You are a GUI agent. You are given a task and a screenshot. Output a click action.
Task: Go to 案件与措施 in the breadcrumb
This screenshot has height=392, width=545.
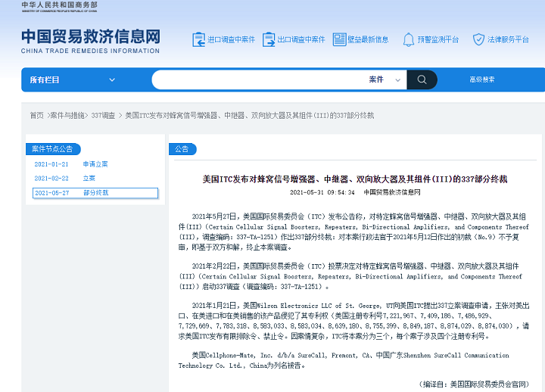(67, 115)
